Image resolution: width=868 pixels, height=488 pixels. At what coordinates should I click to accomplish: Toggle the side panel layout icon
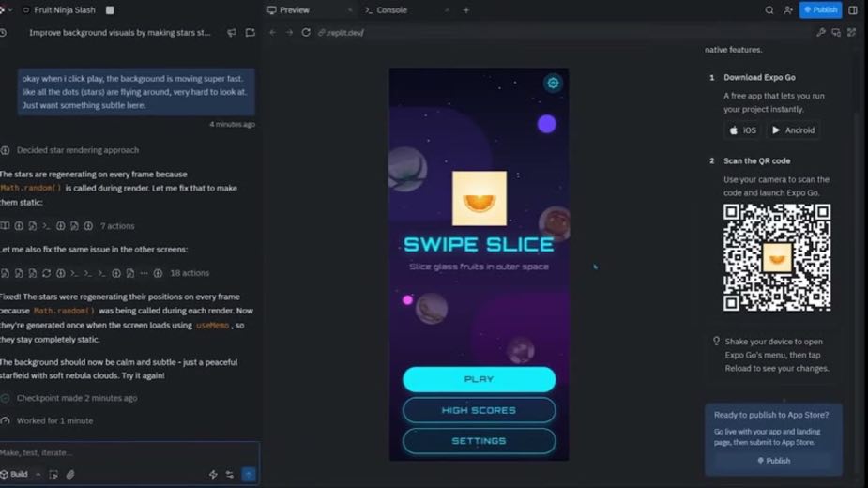pyautogui.click(x=853, y=10)
